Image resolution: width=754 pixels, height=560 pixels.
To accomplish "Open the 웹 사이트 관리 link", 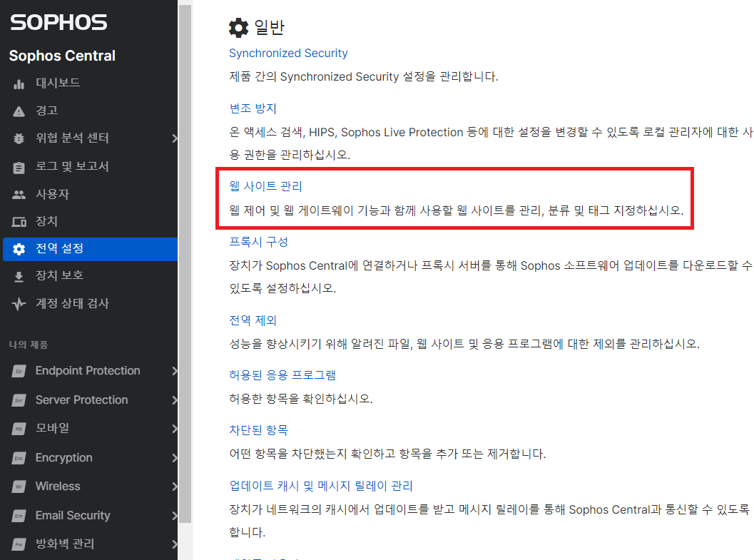I will (x=265, y=186).
